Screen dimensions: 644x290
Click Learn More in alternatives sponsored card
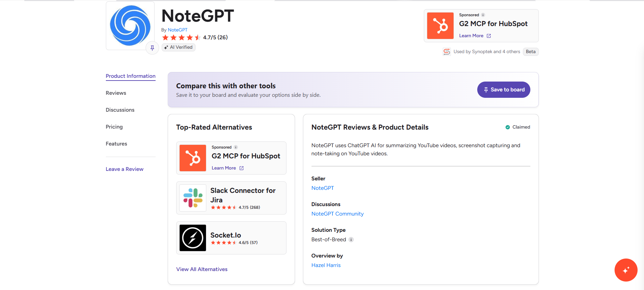coord(224,168)
